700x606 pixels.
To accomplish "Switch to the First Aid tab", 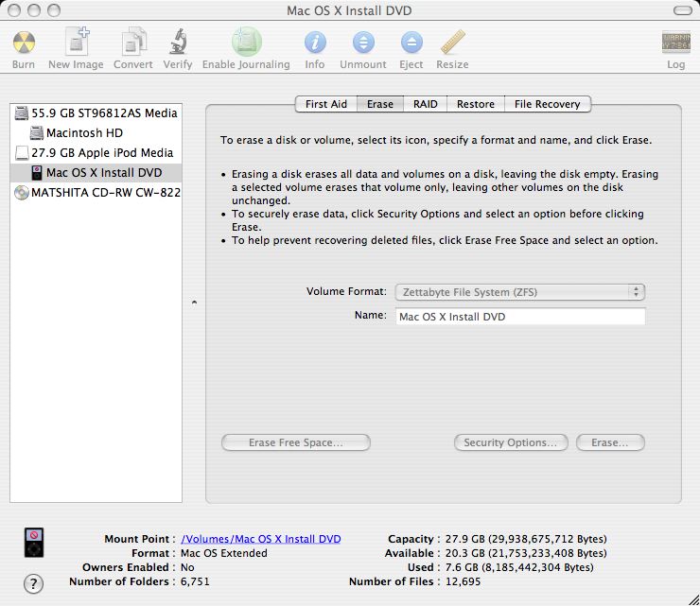I will click(x=326, y=104).
